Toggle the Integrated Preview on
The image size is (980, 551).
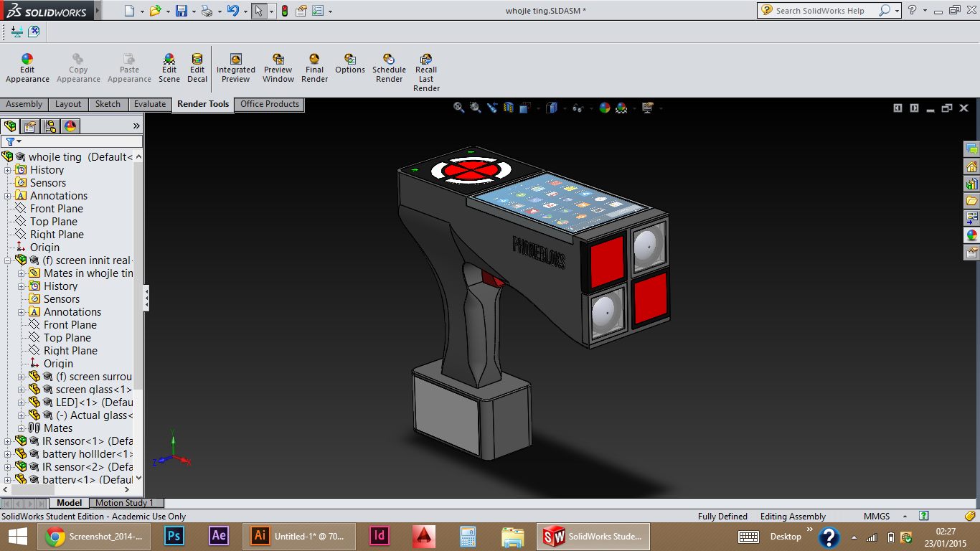[x=235, y=69]
